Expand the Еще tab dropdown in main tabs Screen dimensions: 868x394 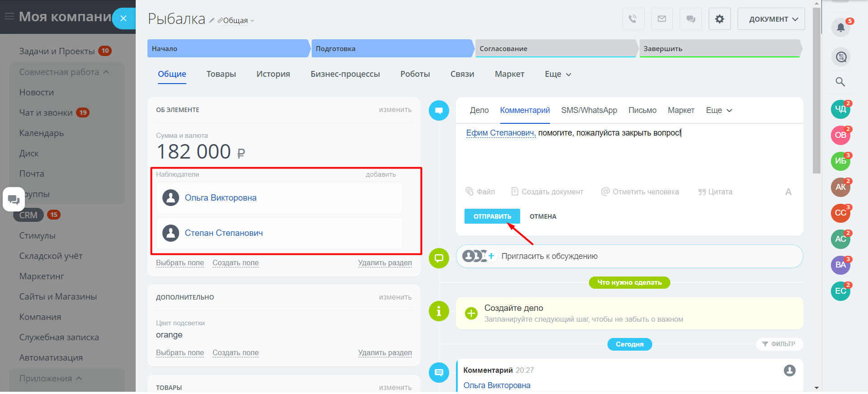[x=558, y=74]
